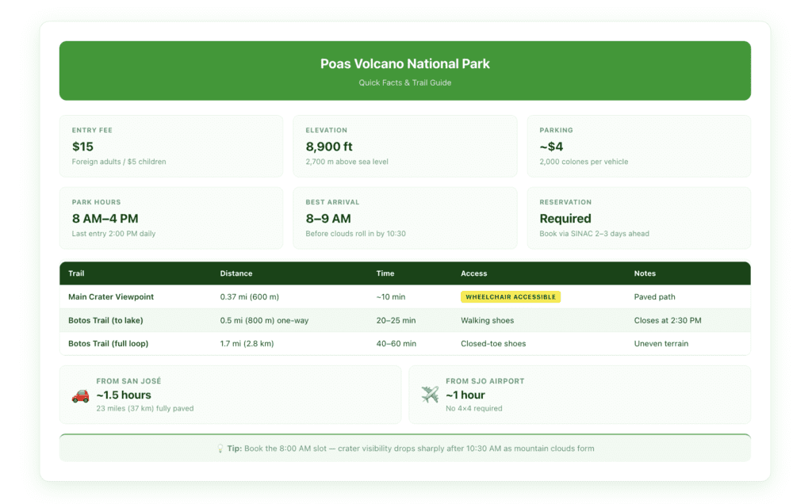This screenshot has height=504, width=812.
Task: Click the RESERVATION Required card
Action: click(x=639, y=217)
